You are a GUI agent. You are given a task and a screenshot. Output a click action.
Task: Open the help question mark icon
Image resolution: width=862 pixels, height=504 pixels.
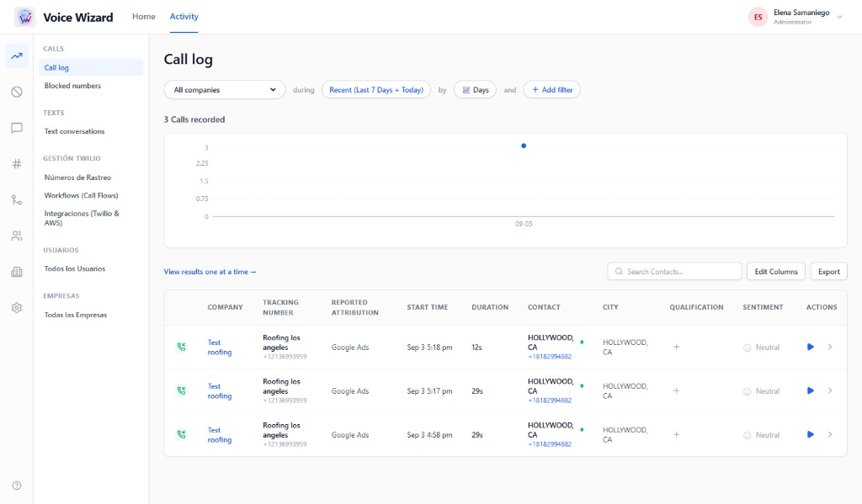pyautogui.click(x=17, y=485)
